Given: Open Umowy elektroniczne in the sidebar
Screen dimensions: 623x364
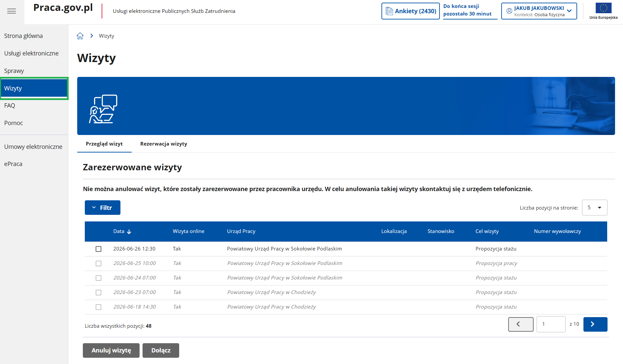Looking at the screenshot, I should pos(33,147).
